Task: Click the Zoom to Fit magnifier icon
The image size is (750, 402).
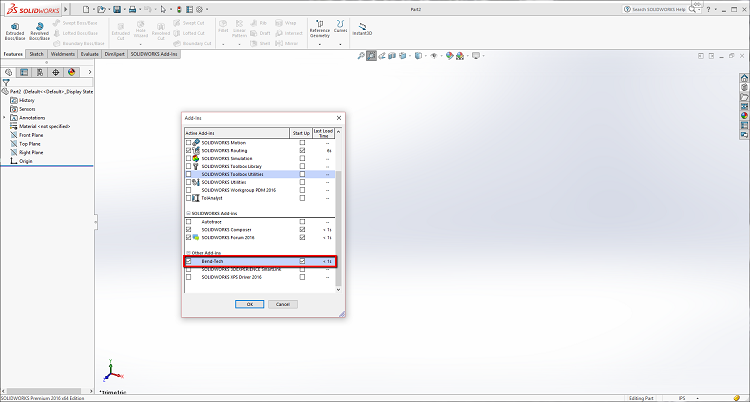Action: tap(361, 56)
